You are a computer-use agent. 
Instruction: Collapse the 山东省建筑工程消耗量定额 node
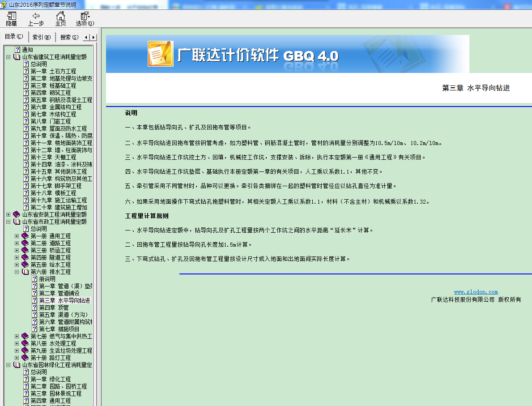(x=8, y=57)
